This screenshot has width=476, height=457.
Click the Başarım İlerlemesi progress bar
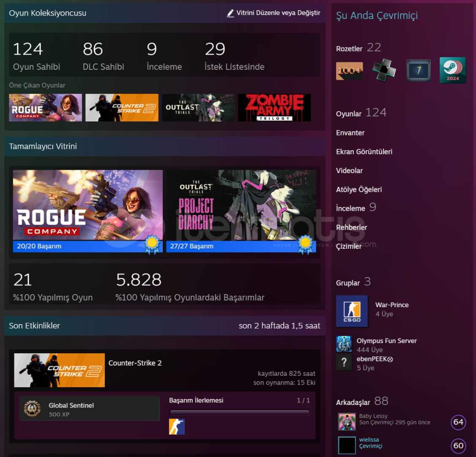tap(240, 412)
